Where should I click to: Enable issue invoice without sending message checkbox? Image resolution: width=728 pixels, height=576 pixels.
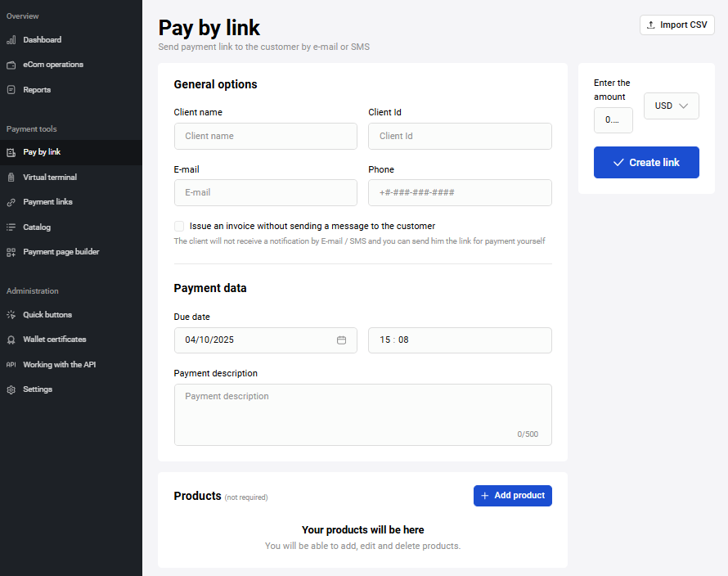click(x=179, y=227)
